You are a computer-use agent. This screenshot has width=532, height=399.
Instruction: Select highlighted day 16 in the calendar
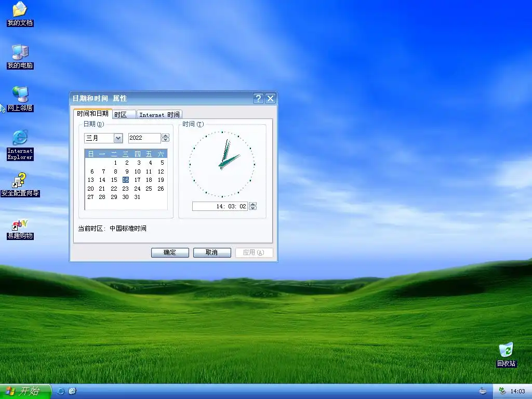[126, 180]
